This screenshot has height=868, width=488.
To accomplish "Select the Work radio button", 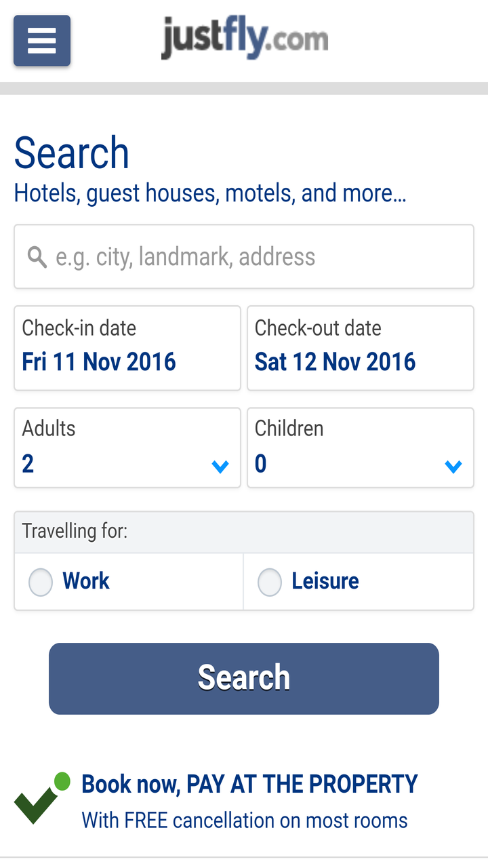I will [41, 582].
